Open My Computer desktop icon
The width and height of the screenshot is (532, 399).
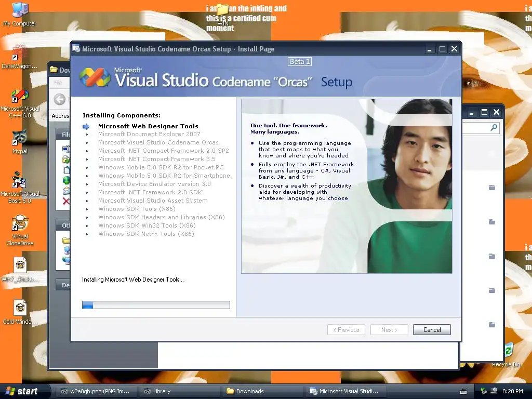(20, 14)
